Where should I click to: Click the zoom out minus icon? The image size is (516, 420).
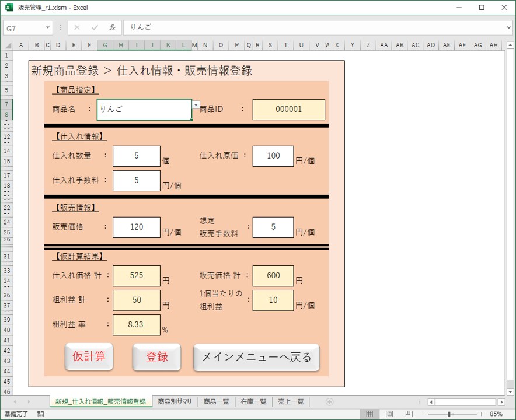coord(424,414)
